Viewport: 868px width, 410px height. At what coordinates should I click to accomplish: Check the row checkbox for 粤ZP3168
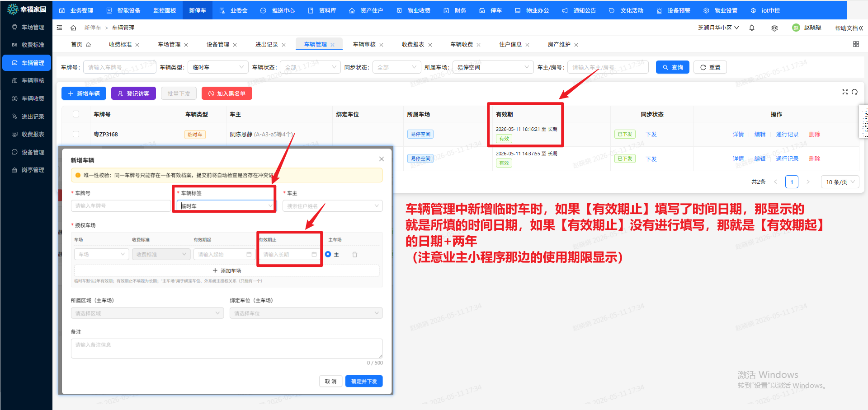coord(76,134)
